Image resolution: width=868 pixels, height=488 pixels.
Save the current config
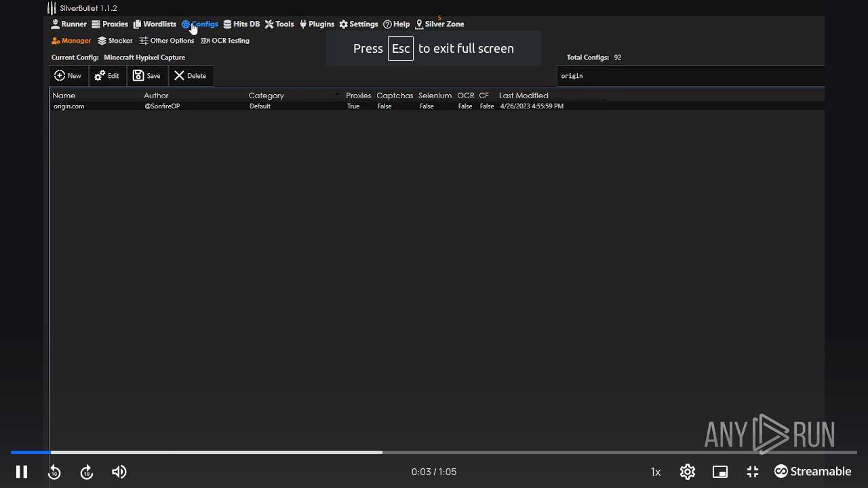click(147, 76)
